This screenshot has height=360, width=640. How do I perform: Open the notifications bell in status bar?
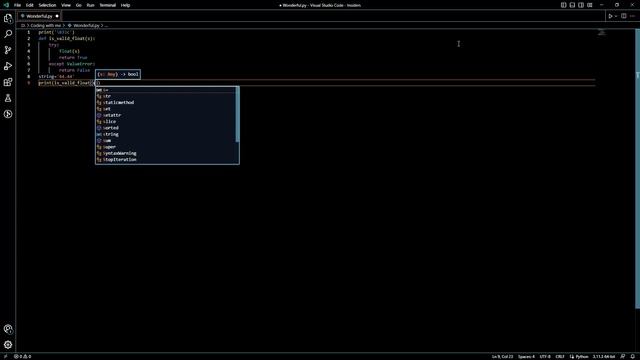[x=632, y=356]
